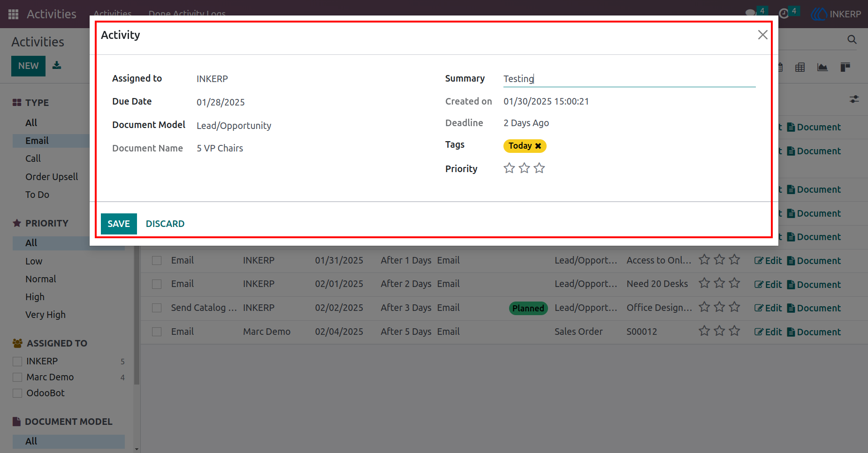Tick checkbox for Send Catalog row
The image size is (868, 453).
[157, 308]
